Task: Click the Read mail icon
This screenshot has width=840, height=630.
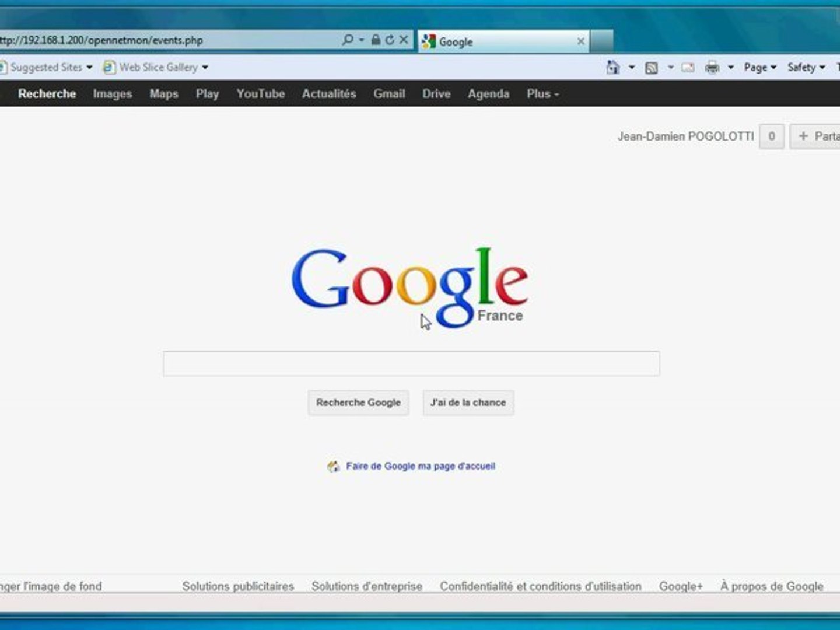Action: tap(688, 67)
